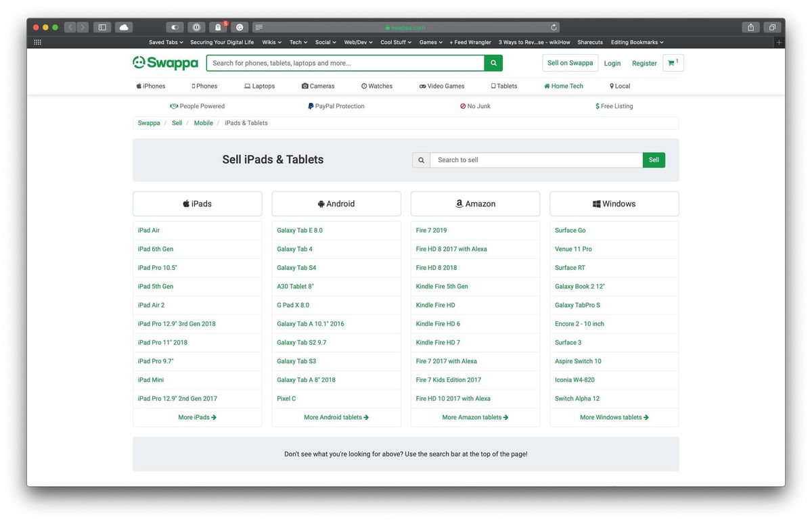This screenshot has height=522, width=812.
Task: Show all tabs overview icon
Action: tap(772, 27)
